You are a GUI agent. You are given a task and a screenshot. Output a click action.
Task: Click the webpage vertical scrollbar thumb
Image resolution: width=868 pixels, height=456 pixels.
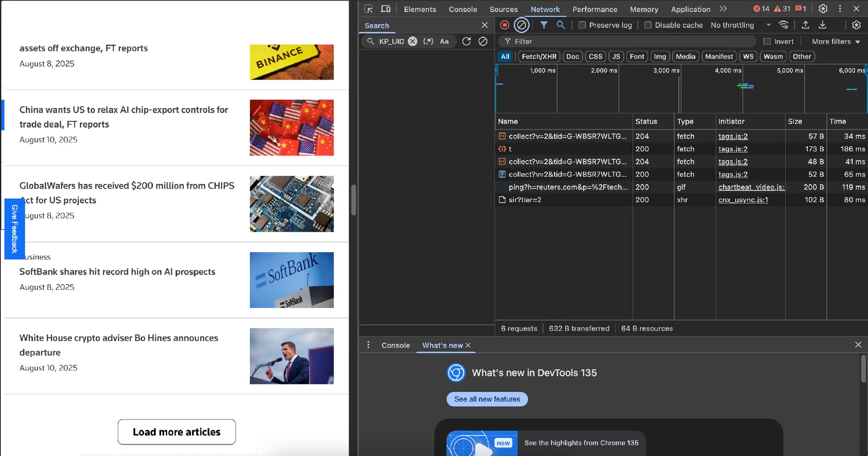click(353, 200)
